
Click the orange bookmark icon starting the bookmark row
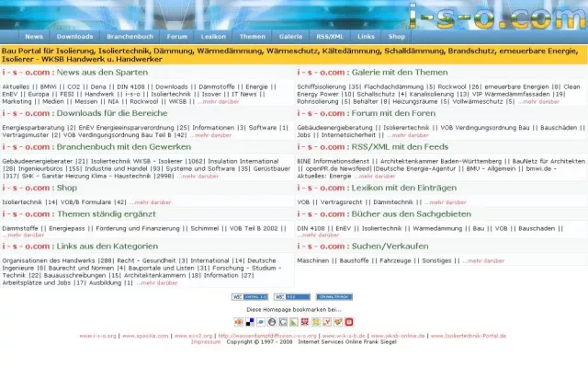239,322
